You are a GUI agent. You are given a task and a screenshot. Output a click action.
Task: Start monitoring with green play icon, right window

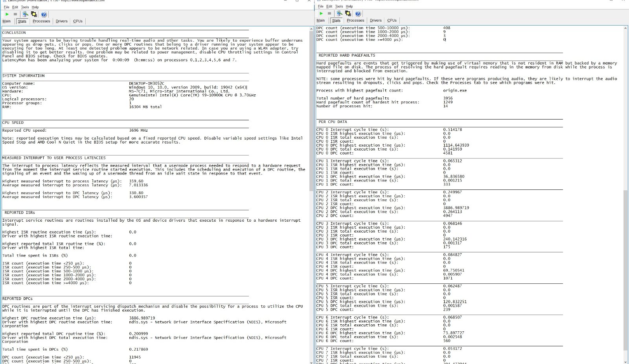[321, 13]
